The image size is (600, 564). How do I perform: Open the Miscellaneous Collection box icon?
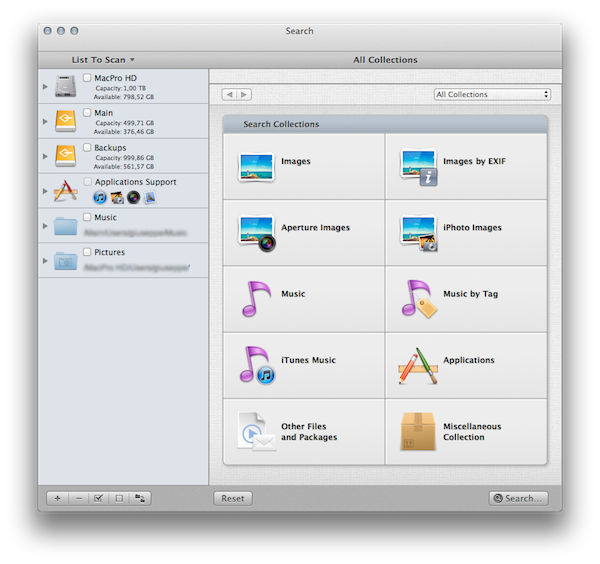click(x=420, y=431)
